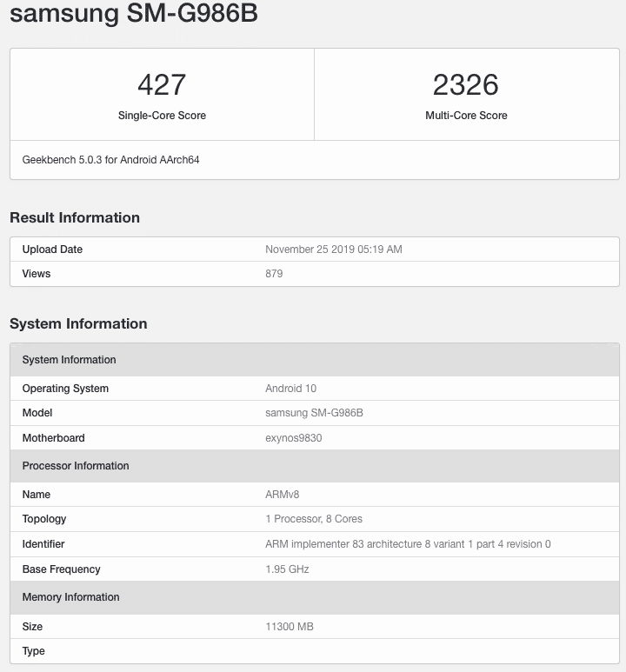
Task: Click the Upload Date label
Action: coord(52,250)
